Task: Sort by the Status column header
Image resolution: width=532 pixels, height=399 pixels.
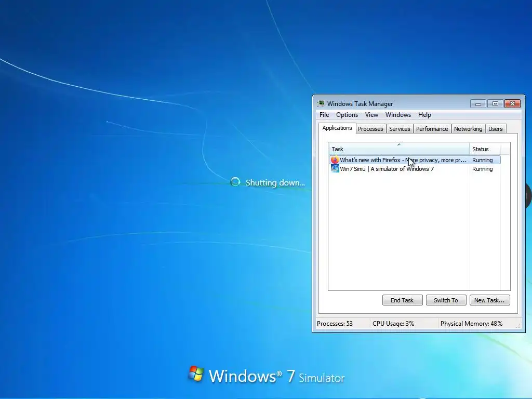Action: pos(485,149)
